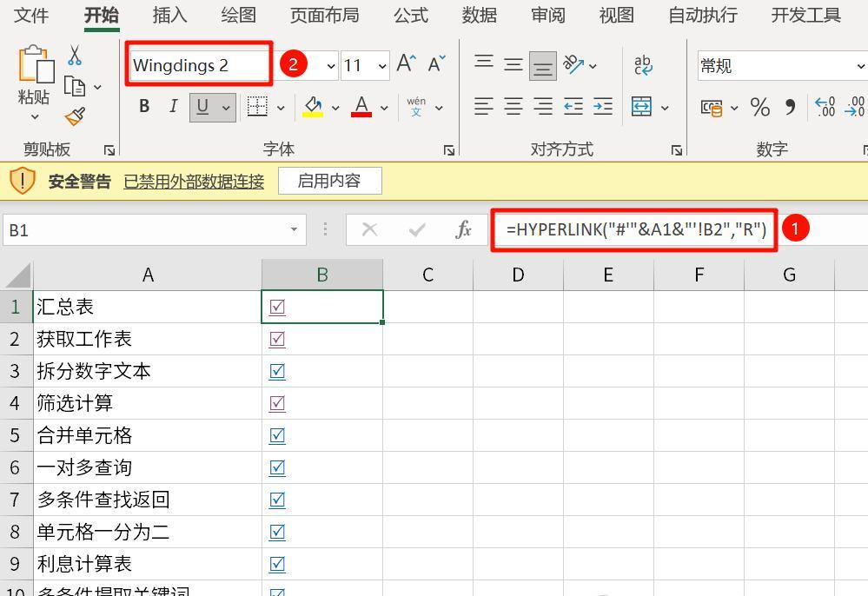868x596 pixels.
Task: Open 已禁用外部数据连接 link
Action: 194,182
